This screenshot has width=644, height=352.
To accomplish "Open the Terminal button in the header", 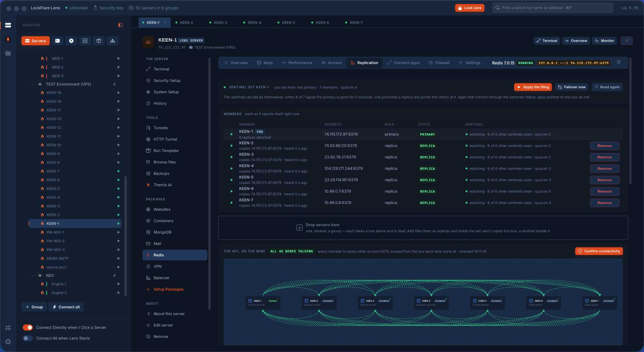I will pyautogui.click(x=547, y=41).
